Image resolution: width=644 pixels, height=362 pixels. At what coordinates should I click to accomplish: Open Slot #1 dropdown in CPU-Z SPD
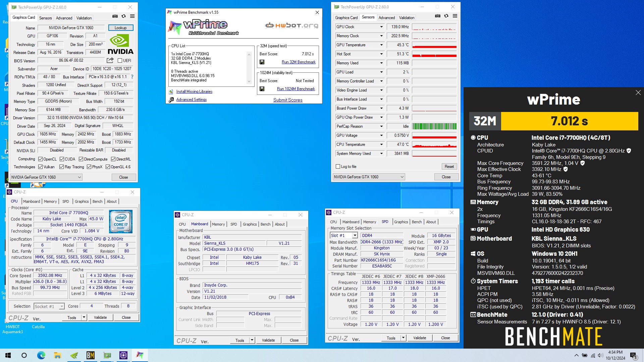point(344,236)
